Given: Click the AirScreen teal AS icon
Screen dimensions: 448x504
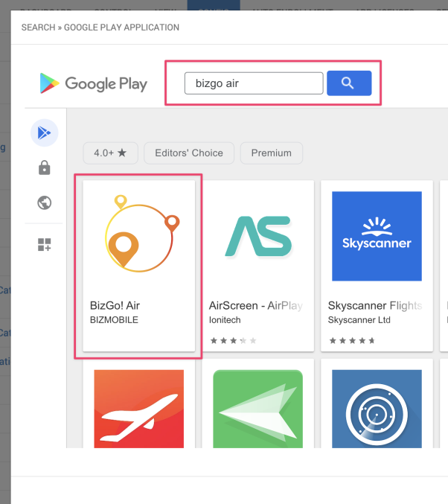Looking at the screenshot, I should click(257, 236).
